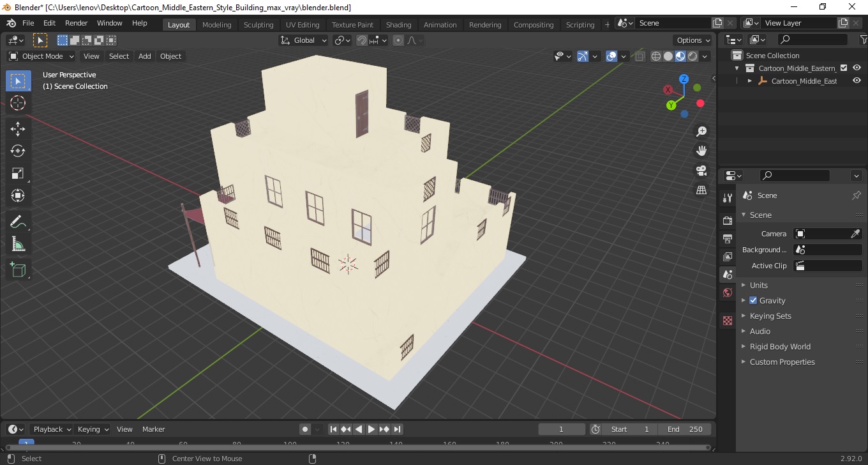Click the green Y axis gizmo
The width and height of the screenshot is (868, 465).
(x=671, y=105)
